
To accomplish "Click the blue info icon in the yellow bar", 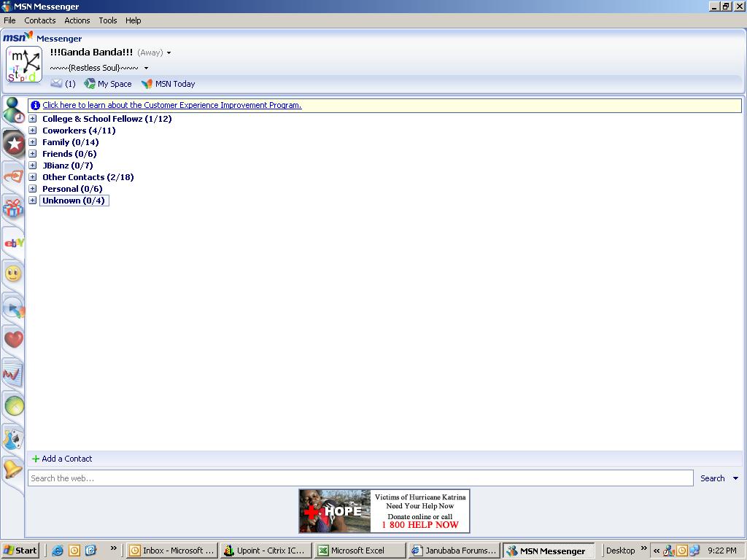I will pos(35,105).
